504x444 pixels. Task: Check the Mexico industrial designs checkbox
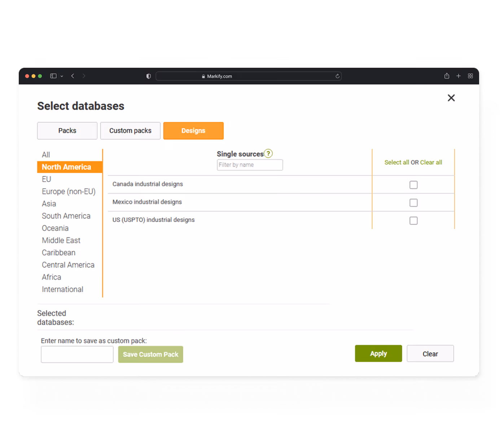pos(413,203)
